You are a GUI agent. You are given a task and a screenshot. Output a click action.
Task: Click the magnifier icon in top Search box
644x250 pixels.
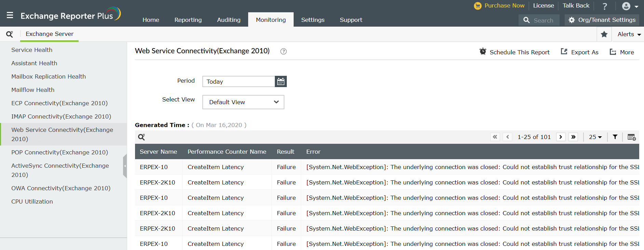point(526,20)
